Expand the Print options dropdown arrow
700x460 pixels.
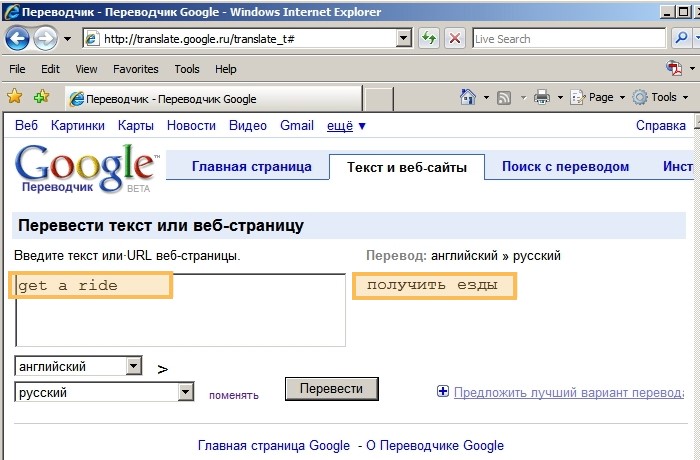pyautogui.click(x=560, y=97)
